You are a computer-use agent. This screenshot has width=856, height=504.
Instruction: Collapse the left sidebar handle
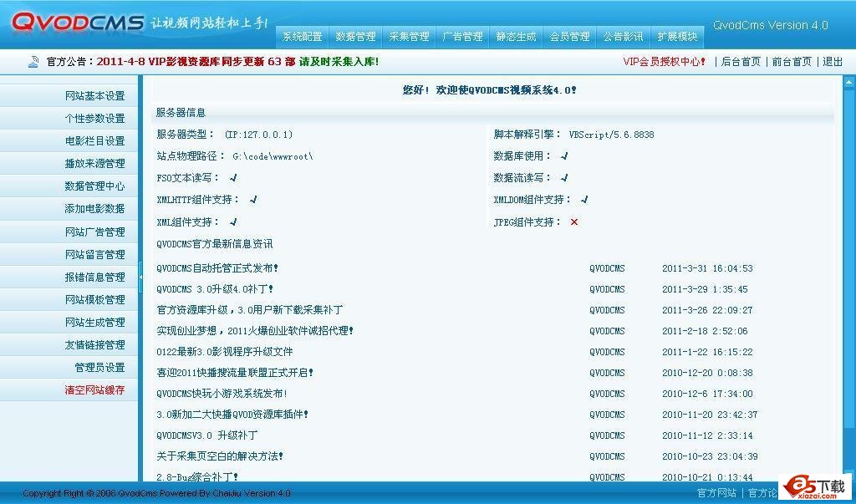[140, 277]
